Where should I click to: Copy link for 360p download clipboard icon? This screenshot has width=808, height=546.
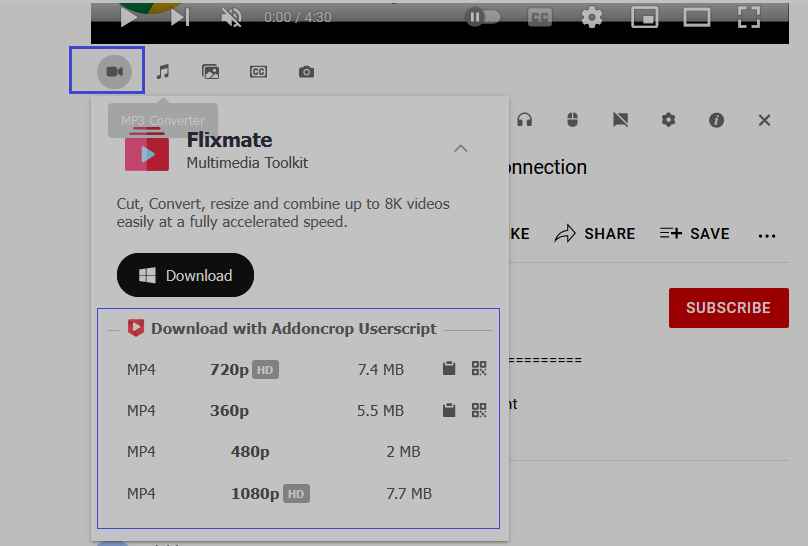pyautogui.click(x=449, y=410)
